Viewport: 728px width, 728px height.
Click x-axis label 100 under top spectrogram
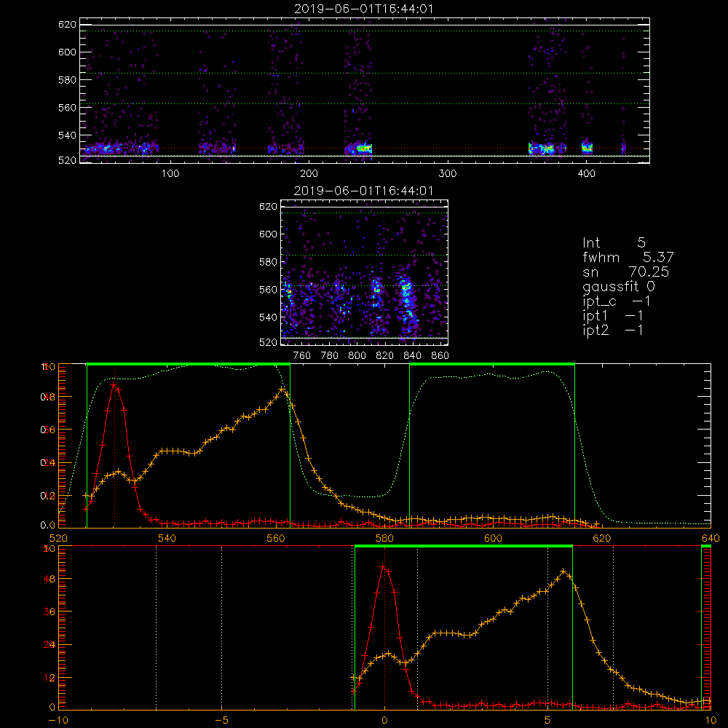(x=170, y=174)
